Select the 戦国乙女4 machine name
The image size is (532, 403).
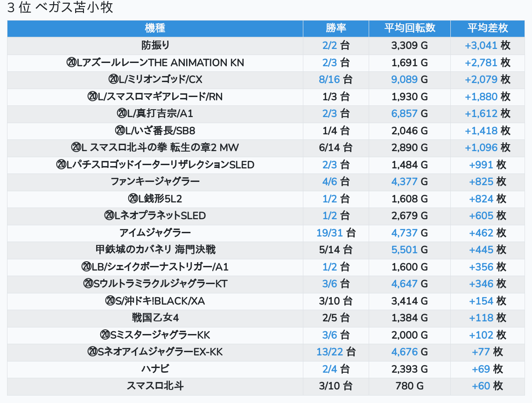pos(155,318)
